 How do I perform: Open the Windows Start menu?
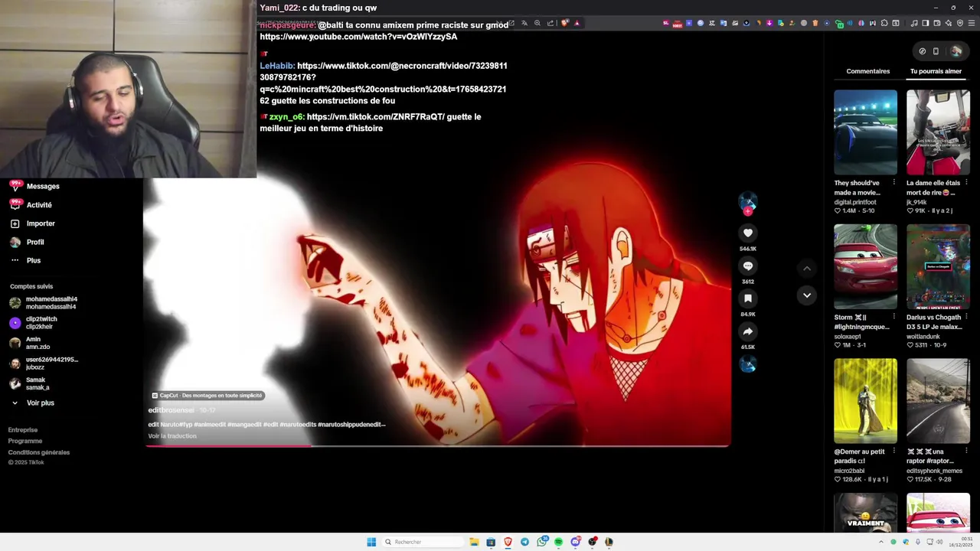click(x=371, y=542)
